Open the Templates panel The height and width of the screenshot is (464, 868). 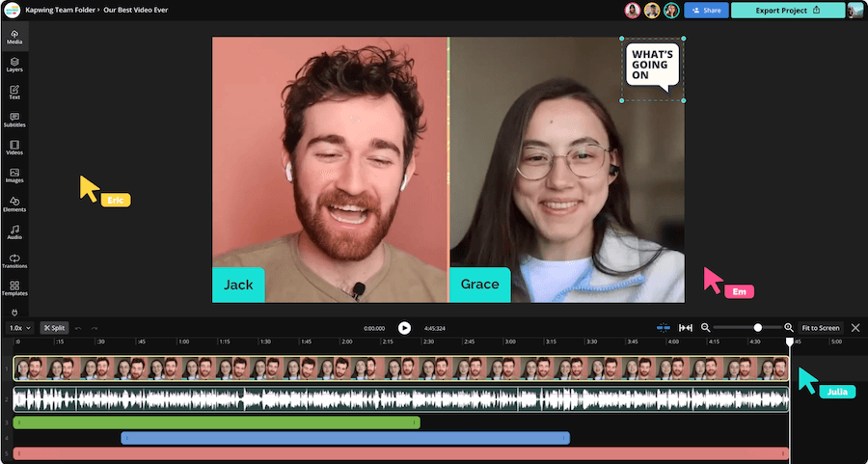coord(14,287)
